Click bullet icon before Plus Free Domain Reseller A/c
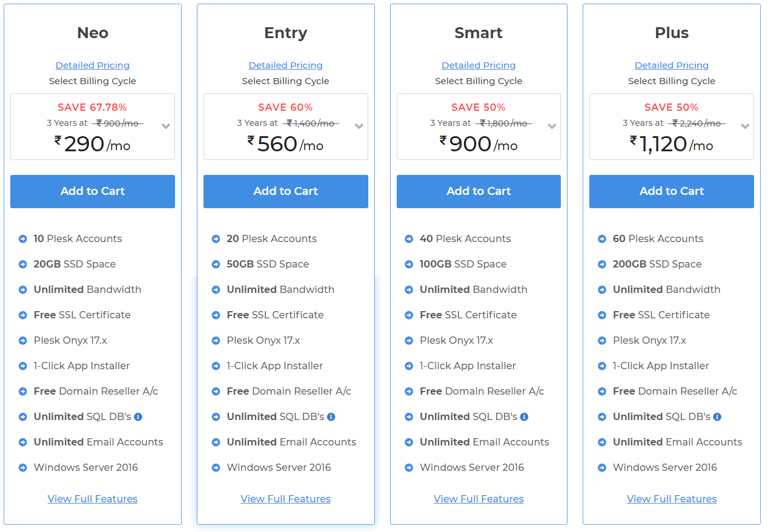 602,392
